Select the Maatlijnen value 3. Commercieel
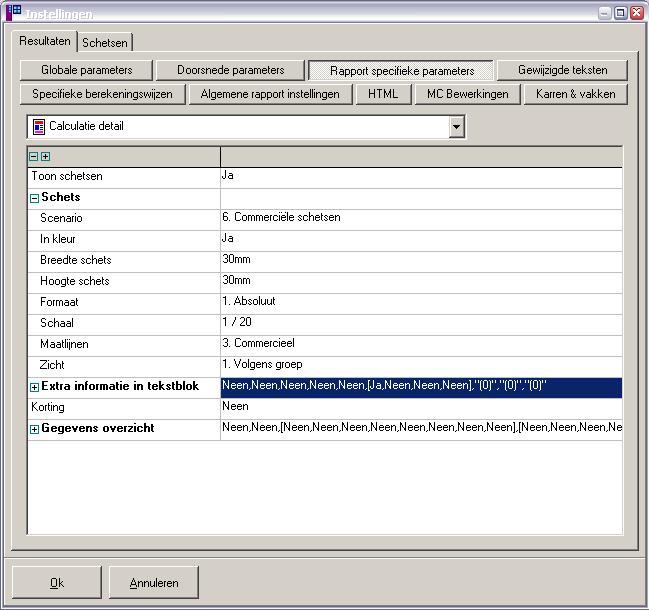Screen dimensions: 649x610 (x=421, y=346)
